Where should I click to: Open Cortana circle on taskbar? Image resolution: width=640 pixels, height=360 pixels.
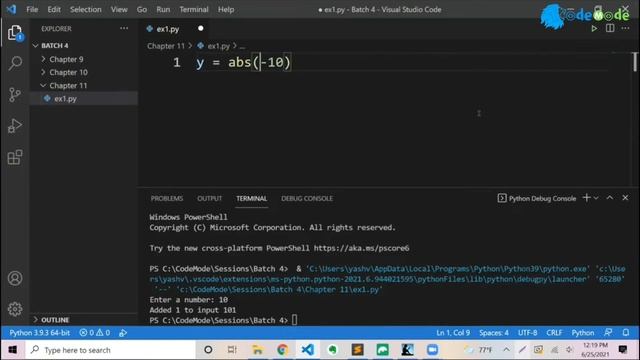(208, 350)
